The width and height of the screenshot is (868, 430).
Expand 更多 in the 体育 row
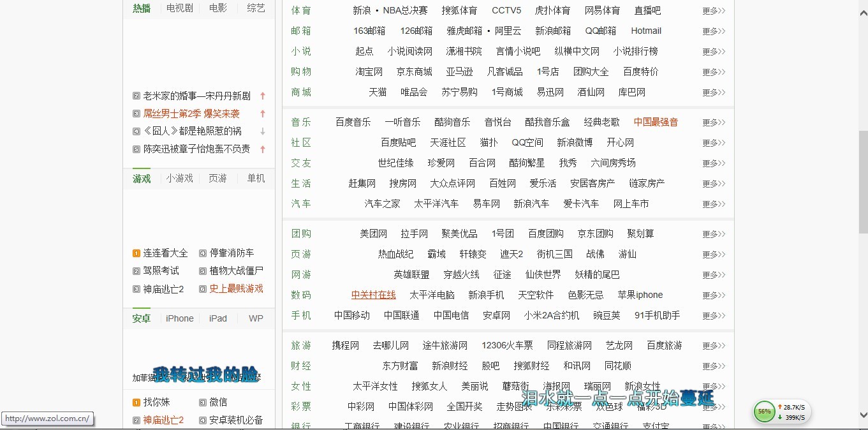[x=714, y=11]
